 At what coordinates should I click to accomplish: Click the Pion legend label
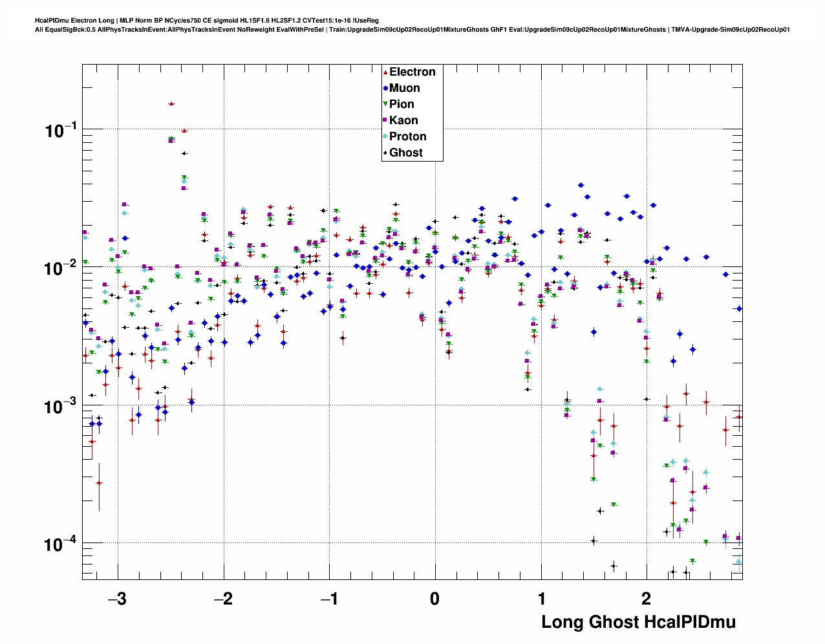(402, 105)
